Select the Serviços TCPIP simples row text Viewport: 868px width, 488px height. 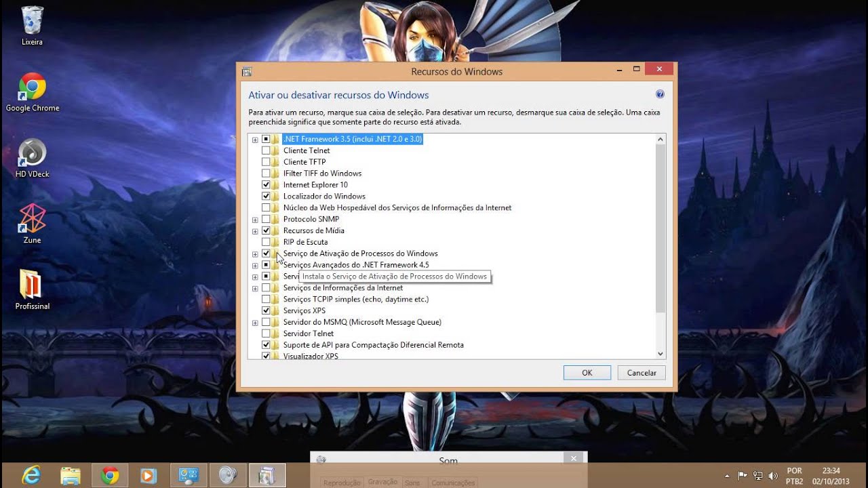(x=356, y=299)
